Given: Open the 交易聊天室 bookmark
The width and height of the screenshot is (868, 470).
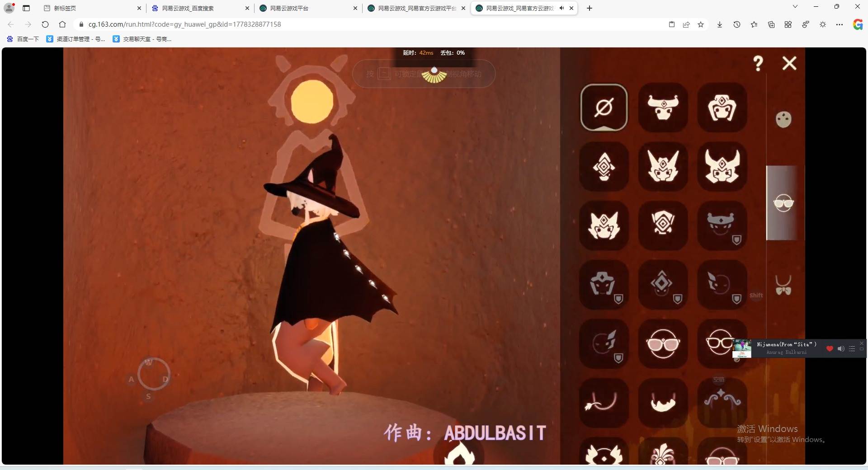Looking at the screenshot, I should click(x=142, y=39).
